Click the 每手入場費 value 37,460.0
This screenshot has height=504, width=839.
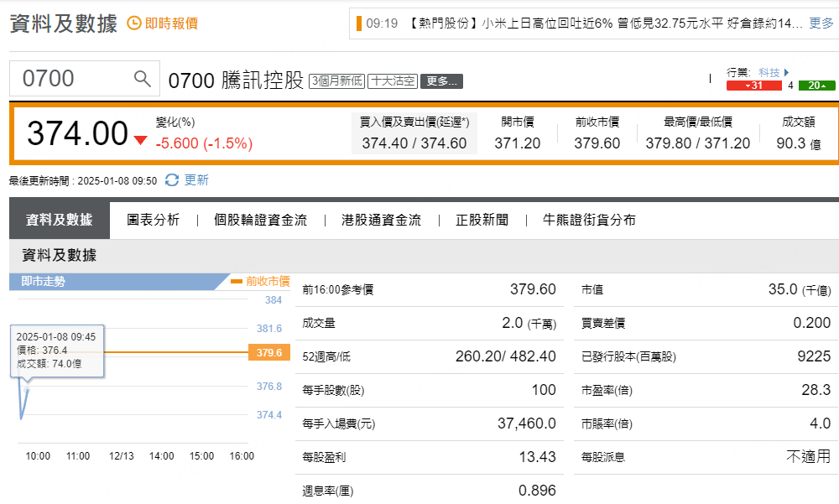point(527,423)
